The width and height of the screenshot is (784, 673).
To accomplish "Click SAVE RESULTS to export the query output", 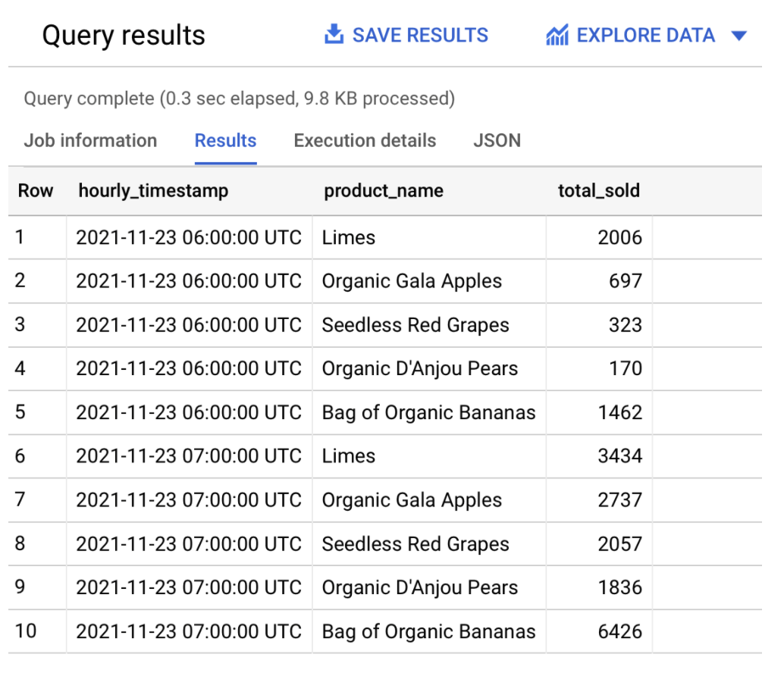I will tap(419, 34).
